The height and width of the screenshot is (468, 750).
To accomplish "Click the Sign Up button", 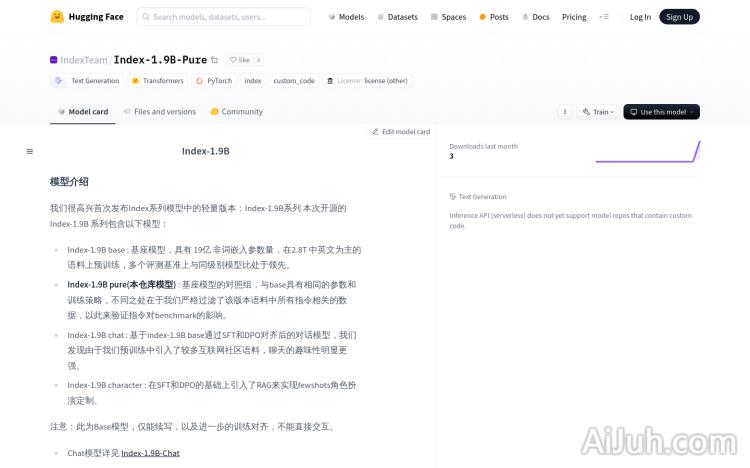I will coord(679,17).
